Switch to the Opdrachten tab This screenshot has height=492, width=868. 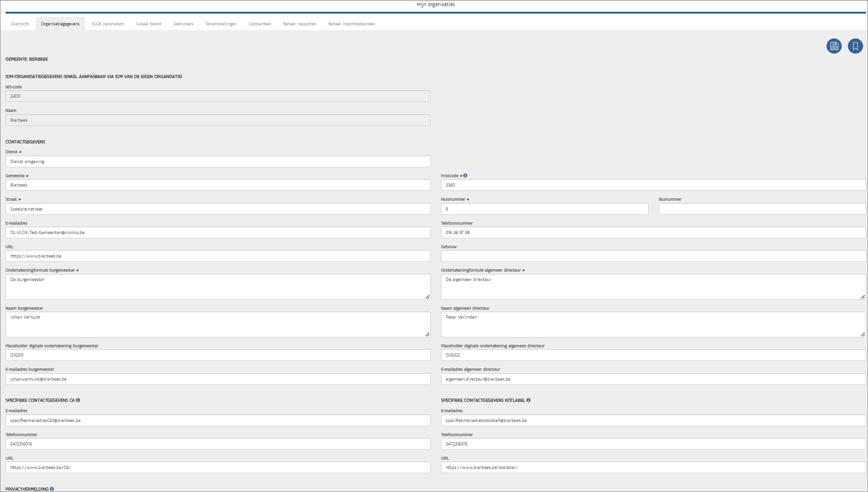pyautogui.click(x=260, y=24)
